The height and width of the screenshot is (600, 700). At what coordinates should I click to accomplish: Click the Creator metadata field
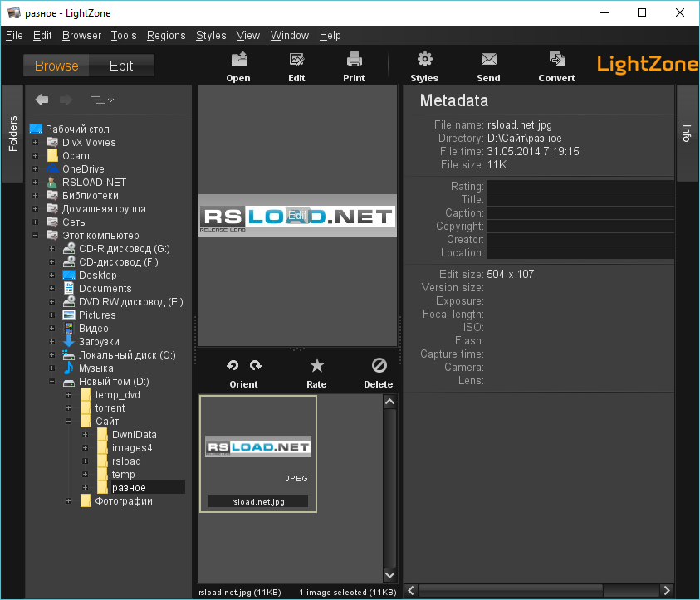pos(580,240)
